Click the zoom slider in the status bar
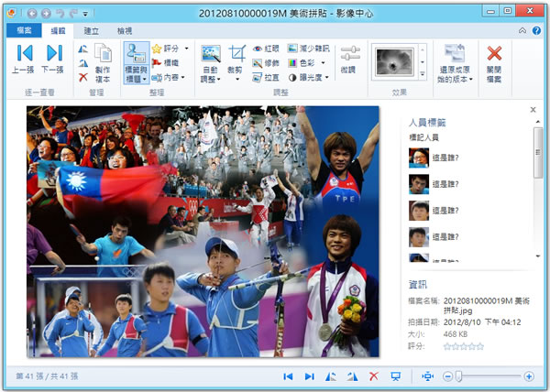 [x=458, y=376]
